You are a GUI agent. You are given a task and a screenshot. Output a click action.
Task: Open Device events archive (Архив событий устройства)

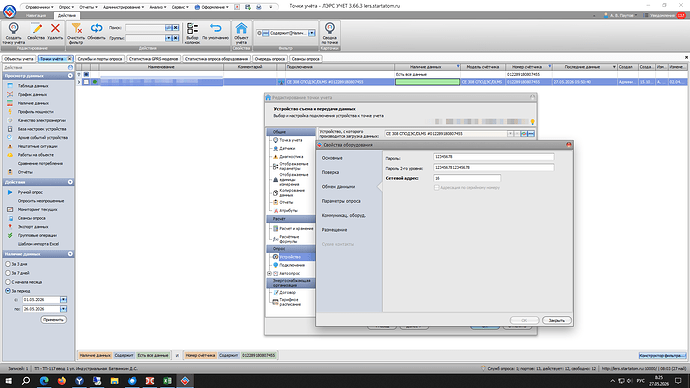pos(43,138)
